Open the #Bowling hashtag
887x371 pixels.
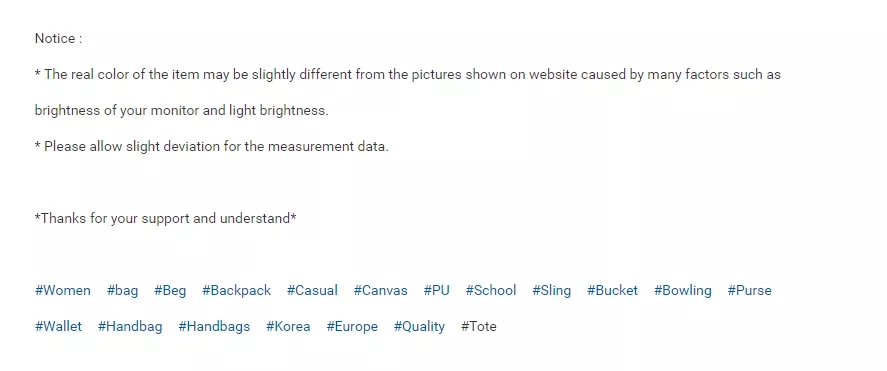click(683, 291)
